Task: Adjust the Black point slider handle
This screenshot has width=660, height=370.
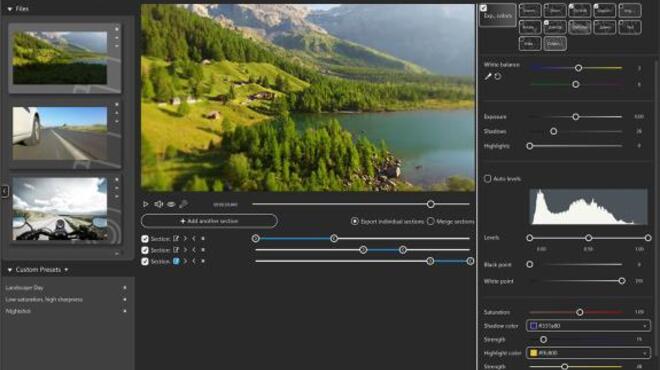Action: tap(530, 265)
